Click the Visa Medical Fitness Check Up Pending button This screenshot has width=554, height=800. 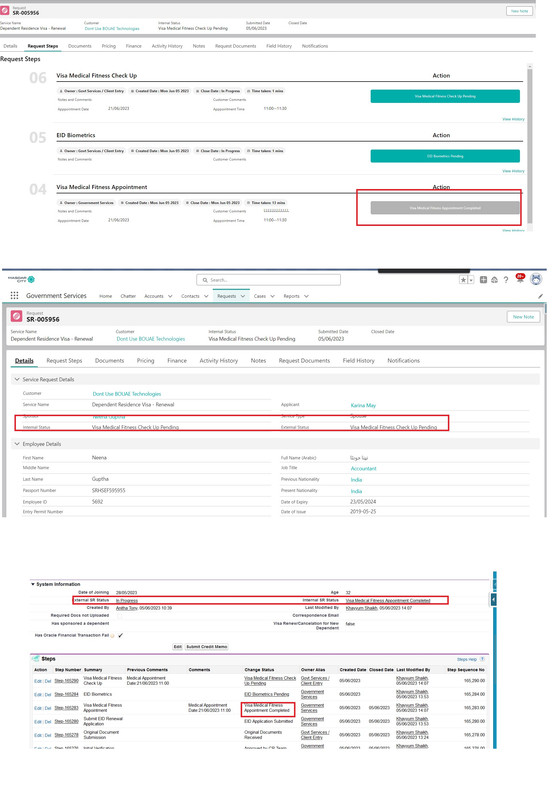click(x=445, y=96)
